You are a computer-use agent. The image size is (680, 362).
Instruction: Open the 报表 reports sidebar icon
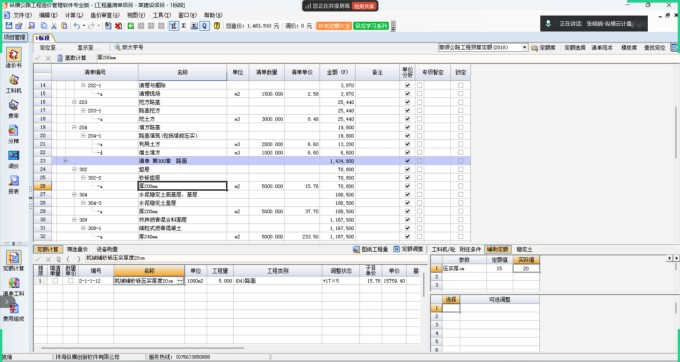click(x=14, y=184)
